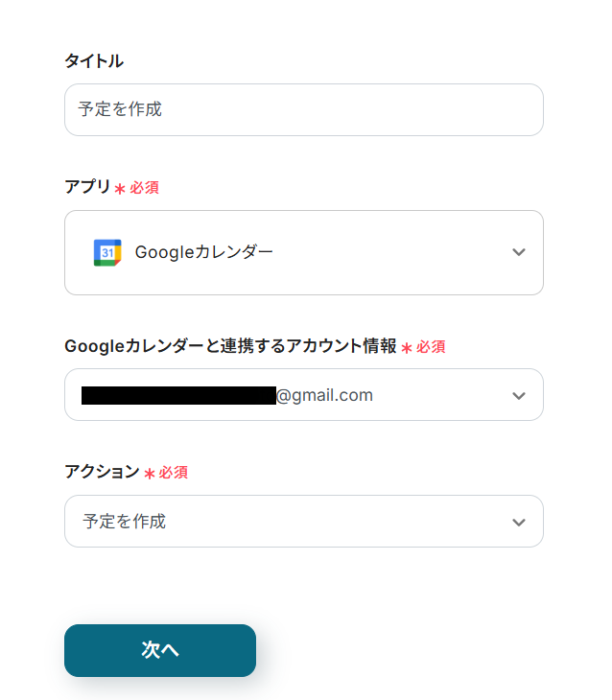Click the red asterisk beside アクション
612x700 pixels.
tap(150, 473)
